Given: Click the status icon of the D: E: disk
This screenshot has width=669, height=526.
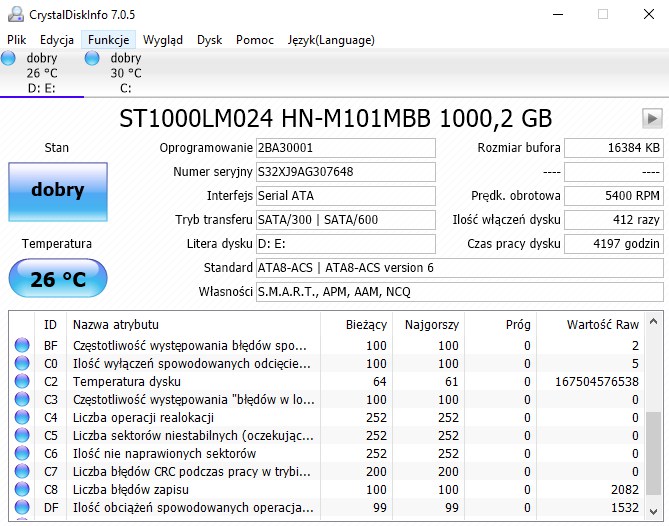Looking at the screenshot, I should (8, 58).
